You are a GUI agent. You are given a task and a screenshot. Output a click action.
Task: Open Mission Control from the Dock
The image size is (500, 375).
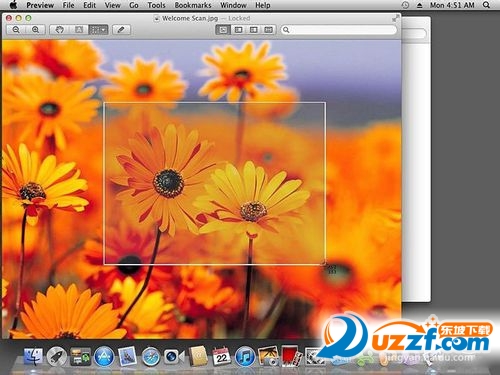pos(80,357)
